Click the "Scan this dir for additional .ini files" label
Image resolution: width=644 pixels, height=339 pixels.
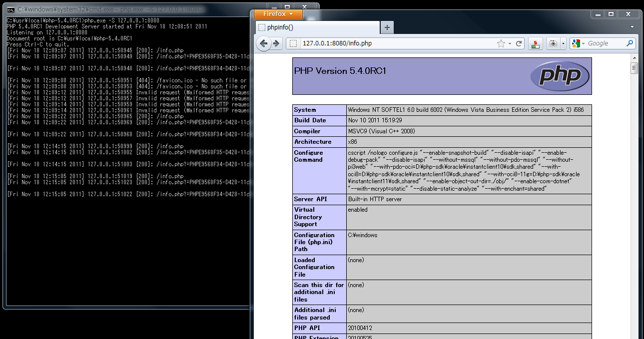click(x=319, y=292)
